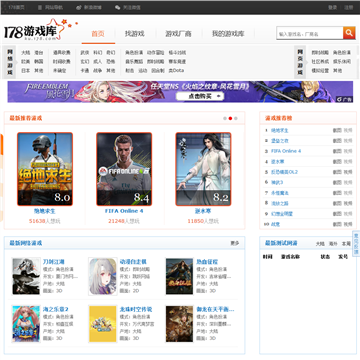
Task: Open the 动漫自走棋 game thumbnail
Action: [x=103, y=276]
